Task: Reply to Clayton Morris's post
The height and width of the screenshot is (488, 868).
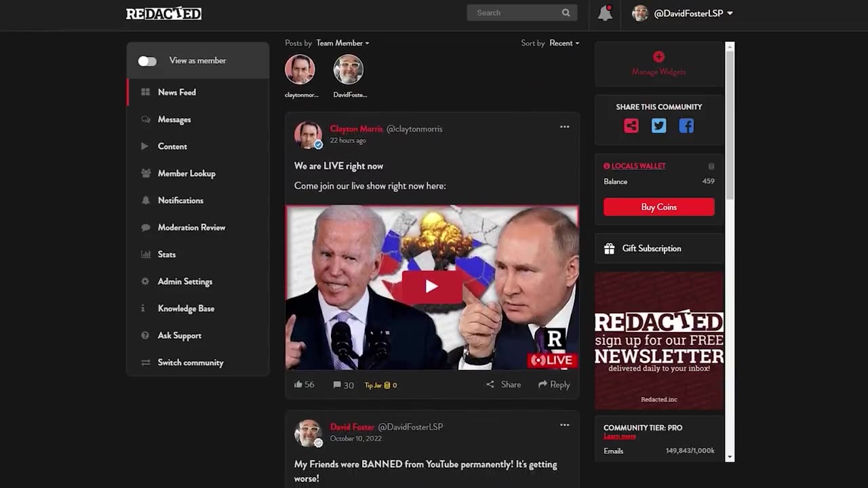Action: (554, 384)
